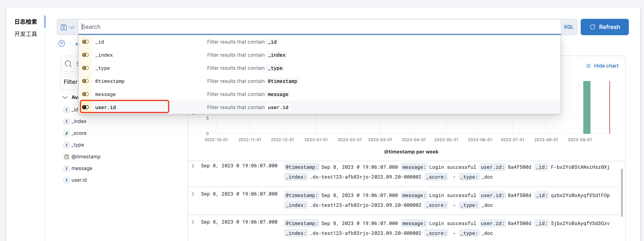Collapse the Available fields section
The image size is (644, 241).
[65, 97]
